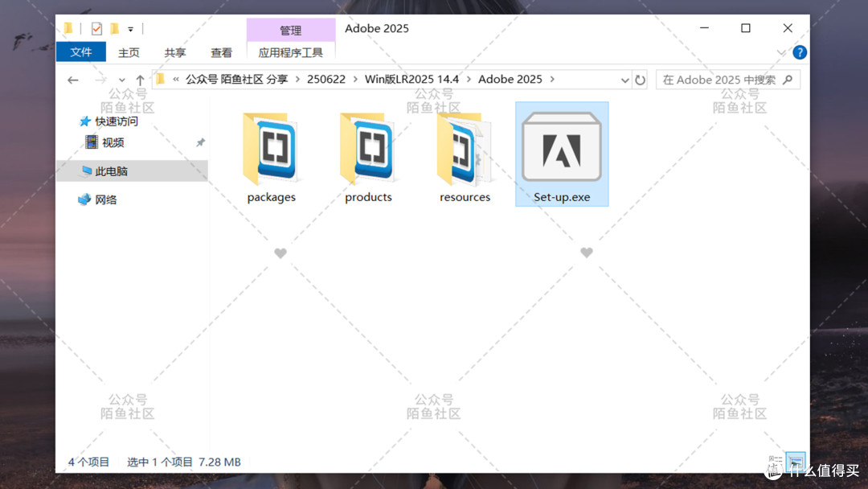
Task: Click the search magnifier icon
Action: (x=788, y=80)
